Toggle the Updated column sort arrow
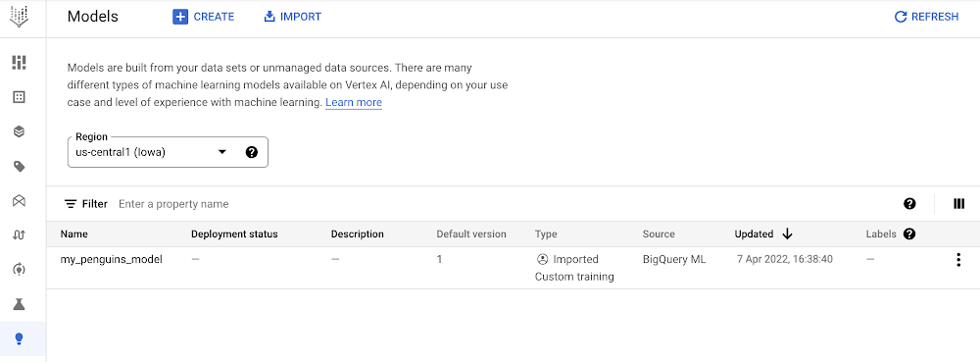This screenshot has height=362, width=980. click(788, 233)
